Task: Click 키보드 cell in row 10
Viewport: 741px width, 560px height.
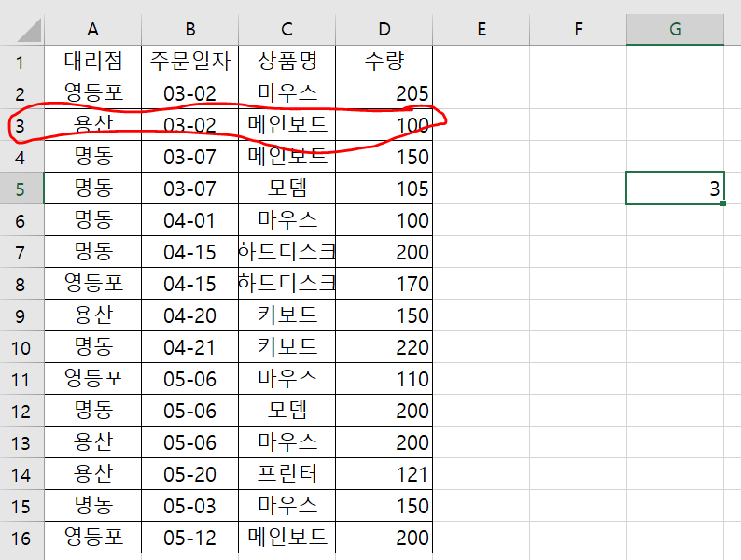Action: [x=287, y=347]
